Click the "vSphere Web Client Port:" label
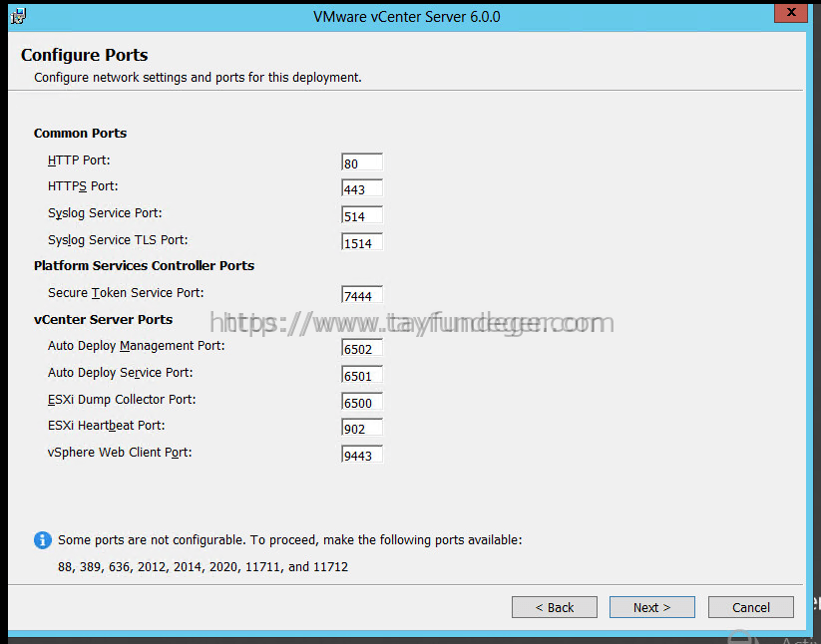Viewport: 821px width, 644px height. click(120, 452)
